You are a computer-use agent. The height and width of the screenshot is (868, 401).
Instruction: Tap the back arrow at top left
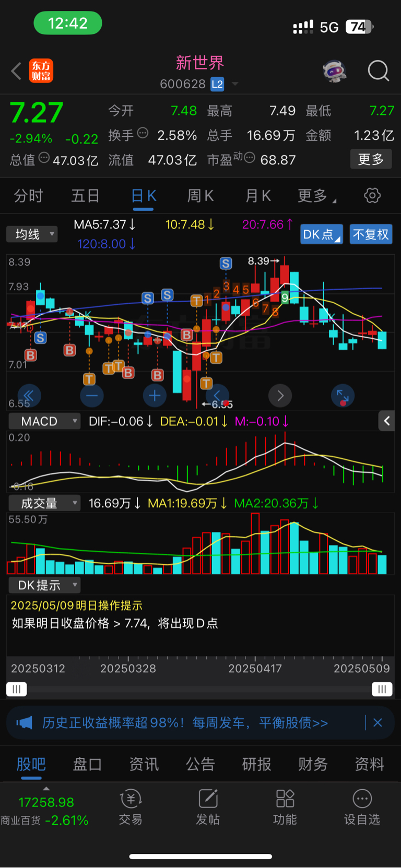click(16, 71)
